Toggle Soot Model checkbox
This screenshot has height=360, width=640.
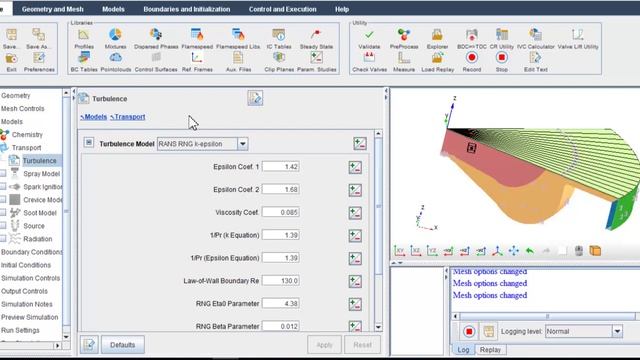pyautogui.click(x=3, y=213)
